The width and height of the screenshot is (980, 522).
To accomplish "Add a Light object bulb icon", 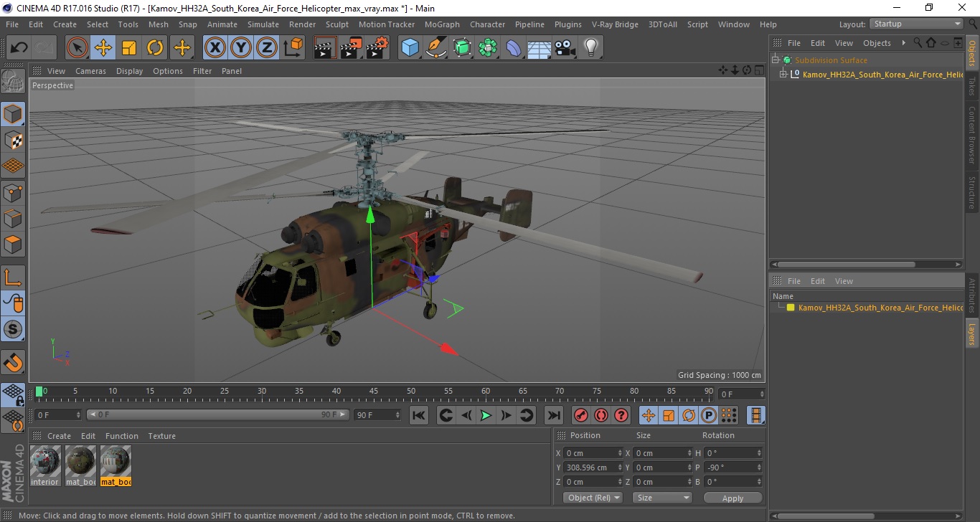I will [590, 48].
